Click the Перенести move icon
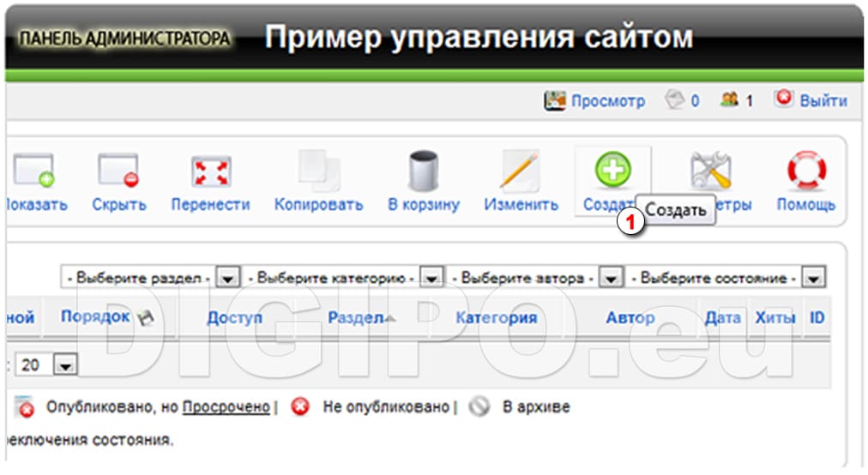Screen dimensions: 868x475 [x=210, y=171]
